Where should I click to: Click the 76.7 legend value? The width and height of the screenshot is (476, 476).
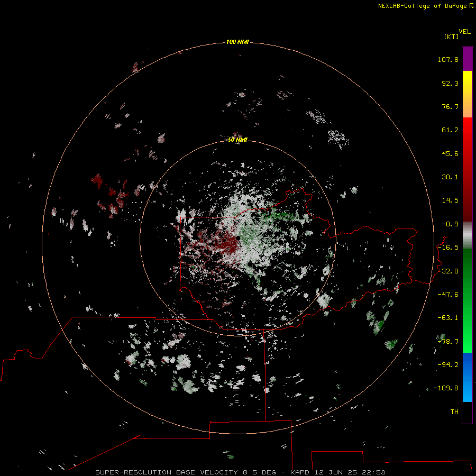450,106
